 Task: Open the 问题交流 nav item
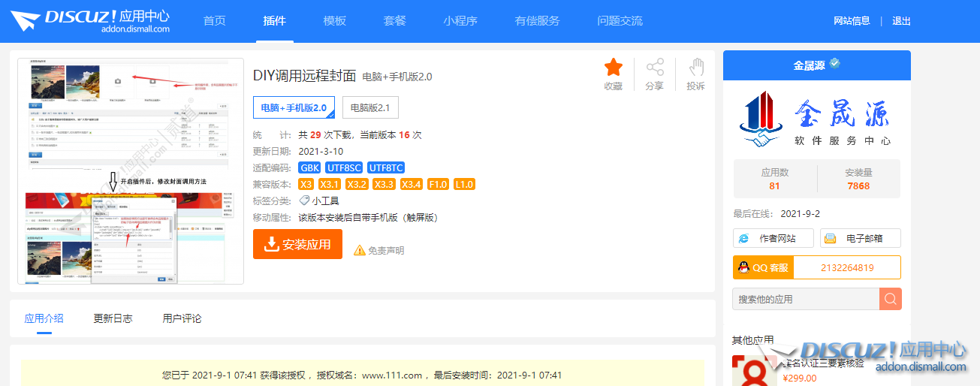[620, 21]
